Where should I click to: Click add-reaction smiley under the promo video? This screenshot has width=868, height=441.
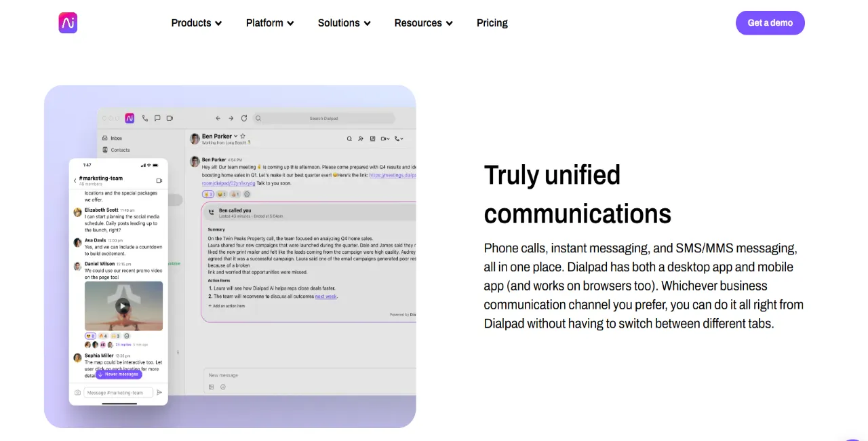pyautogui.click(x=127, y=336)
